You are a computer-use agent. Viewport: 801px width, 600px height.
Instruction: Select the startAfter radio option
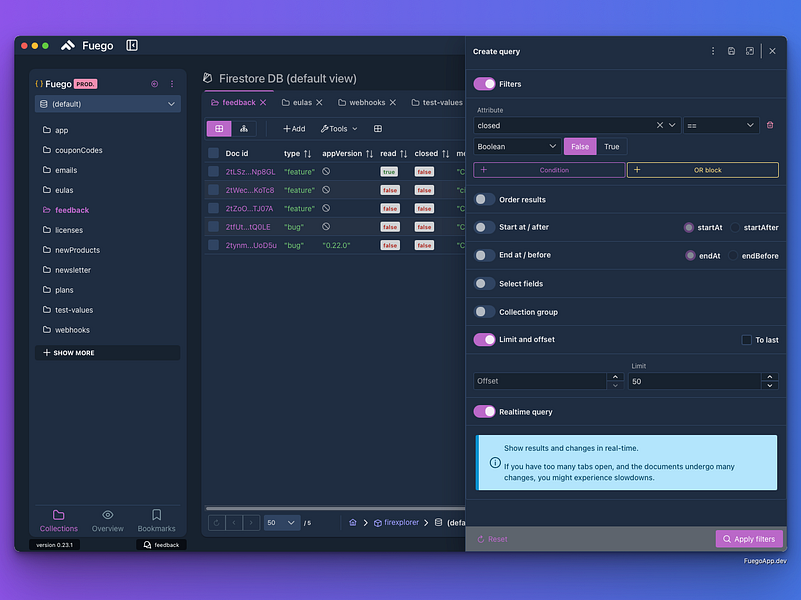(735, 227)
